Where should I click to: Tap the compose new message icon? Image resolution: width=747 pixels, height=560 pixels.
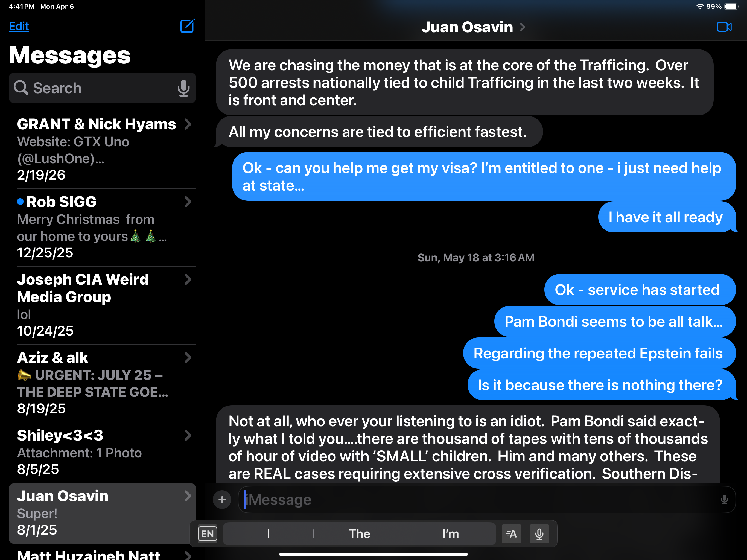click(187, 26)
